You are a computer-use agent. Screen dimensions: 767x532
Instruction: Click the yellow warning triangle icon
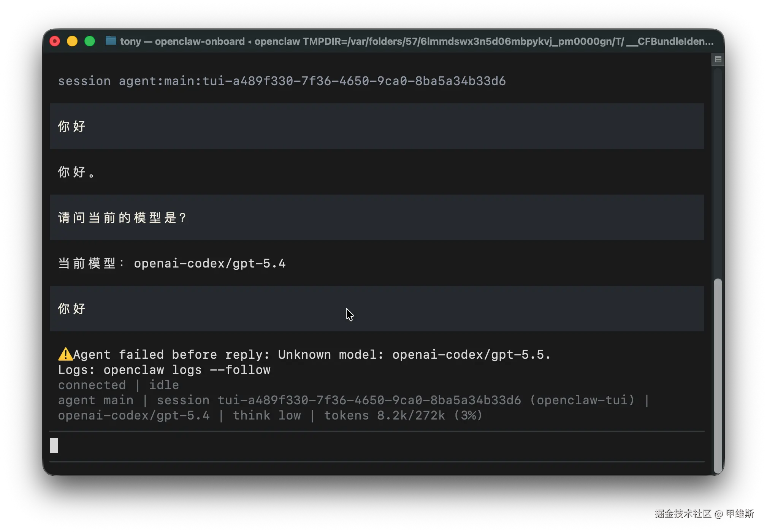[65, 354]
